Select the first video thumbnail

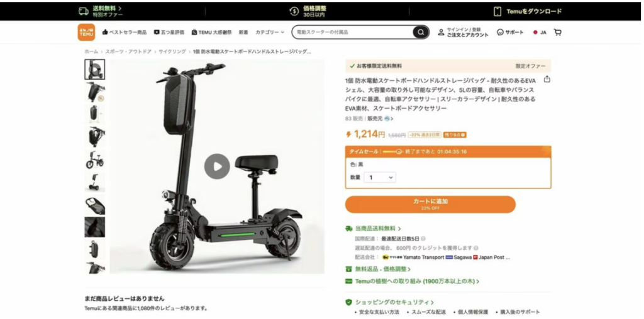[95, 69]
